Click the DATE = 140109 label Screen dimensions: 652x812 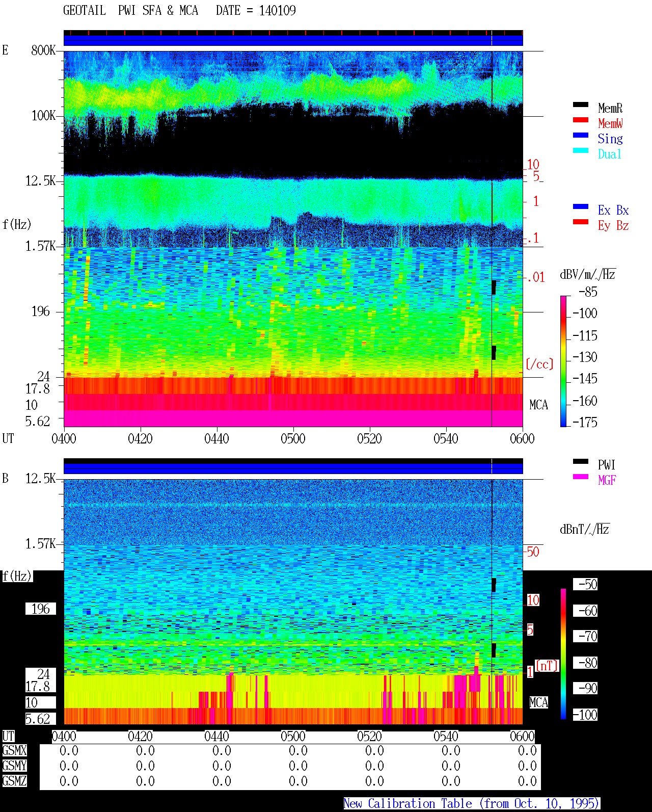coord(256,11)
